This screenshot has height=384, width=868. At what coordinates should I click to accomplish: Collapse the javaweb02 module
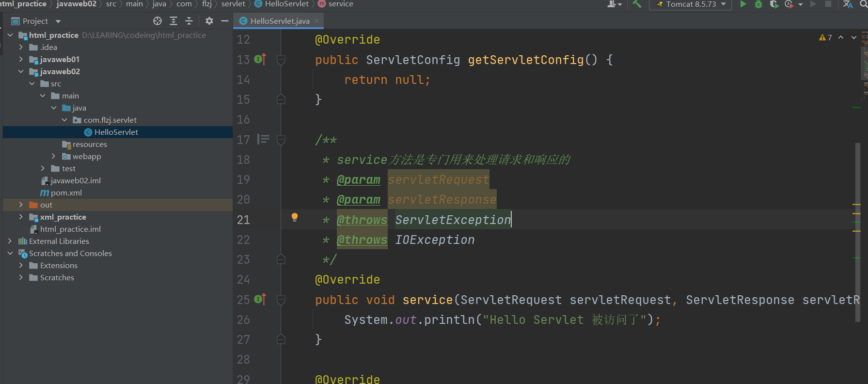coord(21,71)
